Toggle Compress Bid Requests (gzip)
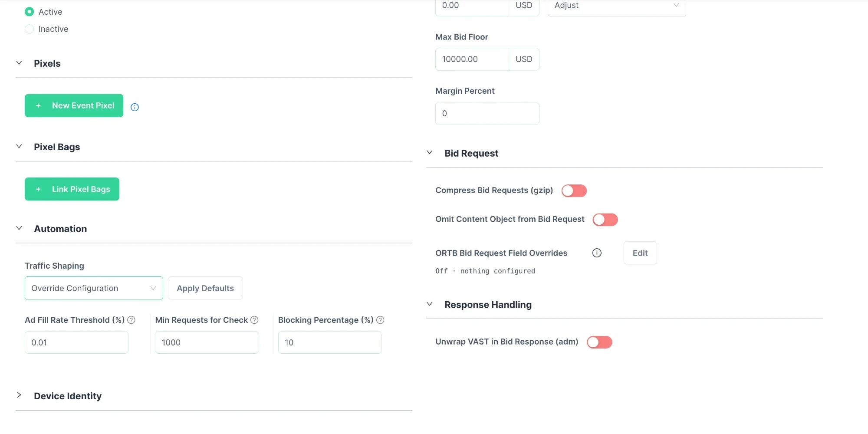This screenshot has height=434, width=868. pos(574,191)
